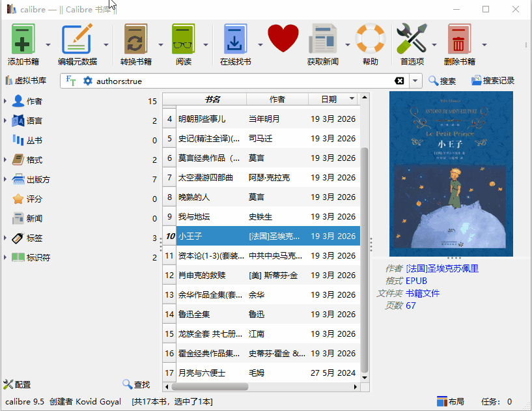Click the Add Books (添加书籍) icon
The image size is (532, 411).
[23, 38]
